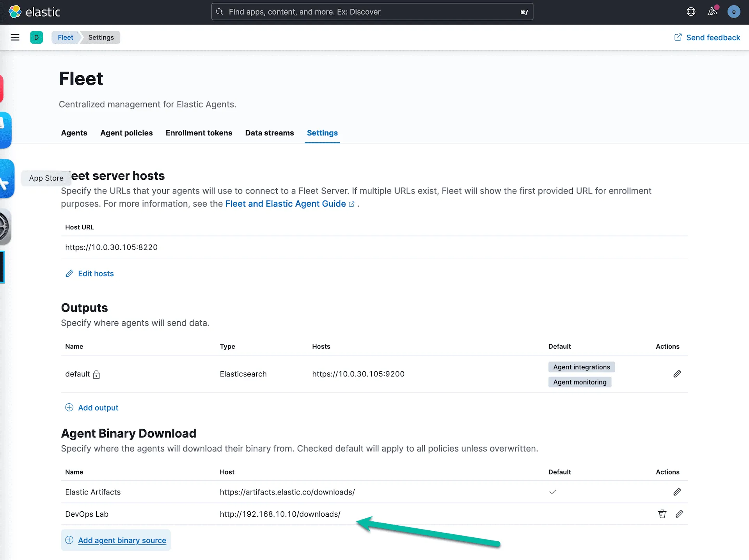Click the D space selector badge

(36, 37)
